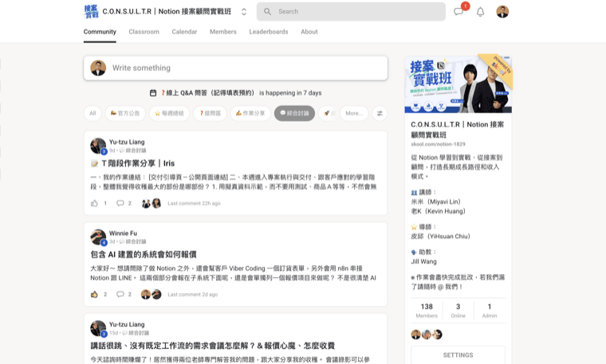View the 1 Admin count
The image size is (606, 364).
(490, 311)
